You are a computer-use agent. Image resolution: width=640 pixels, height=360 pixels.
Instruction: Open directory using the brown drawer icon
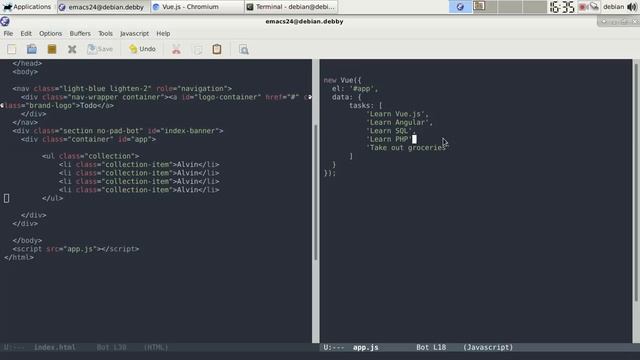click(x=52, y=49)
